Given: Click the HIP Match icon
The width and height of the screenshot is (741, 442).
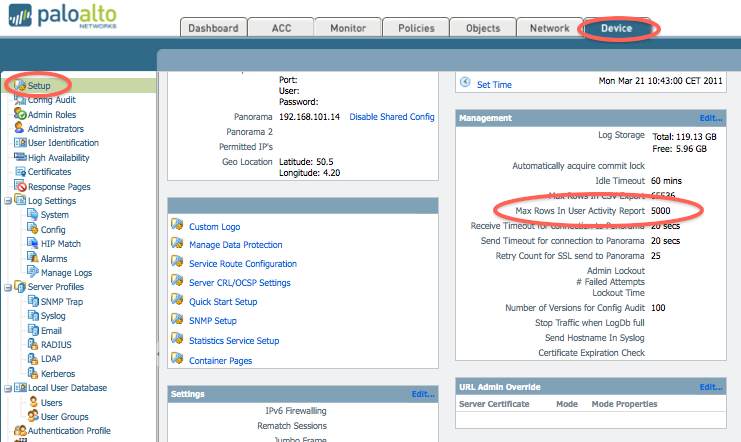Looking at the screenshot, I should 33,243.
